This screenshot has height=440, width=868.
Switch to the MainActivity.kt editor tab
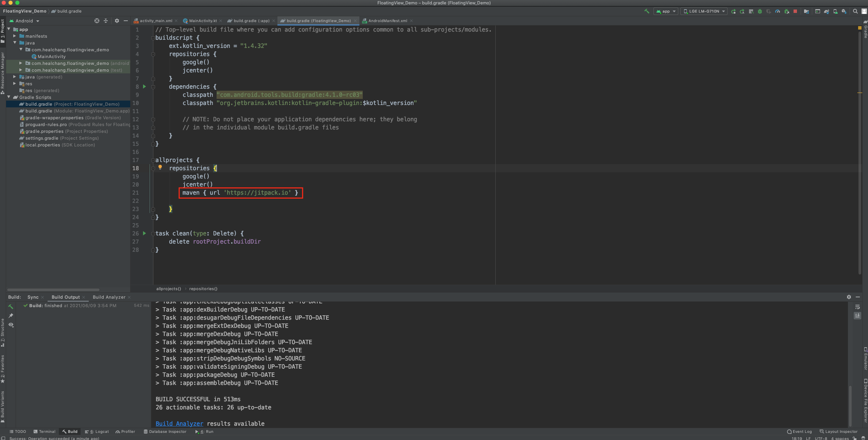(203, 21)
